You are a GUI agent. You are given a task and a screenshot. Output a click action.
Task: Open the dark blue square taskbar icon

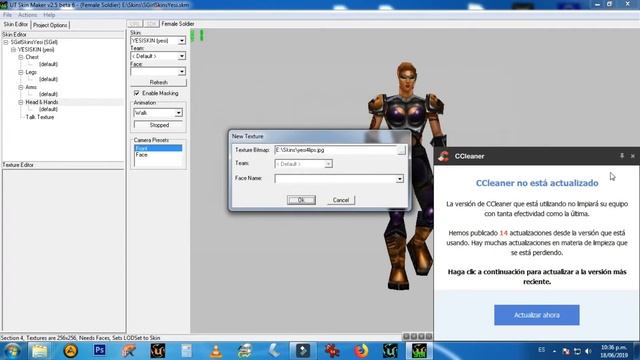coord(303,351)
